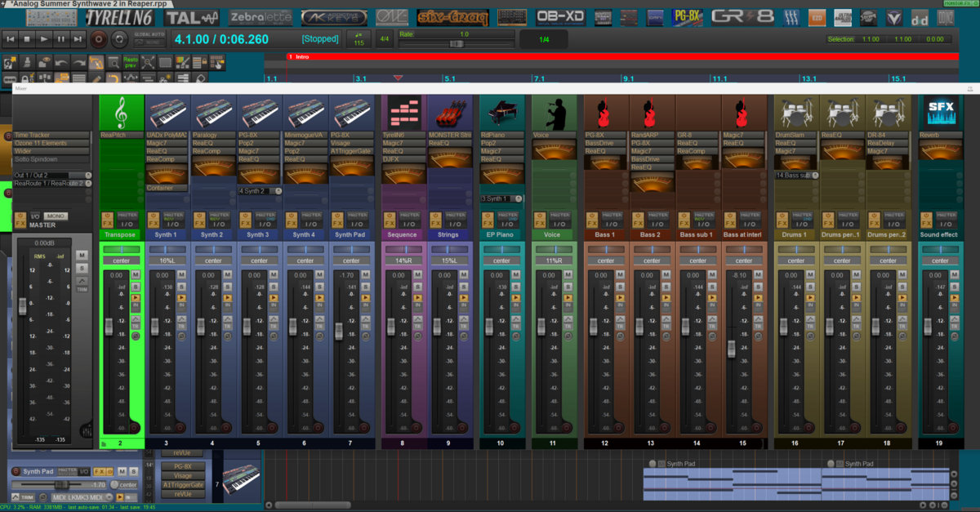Mute the Transpose track
Image resolution: width=980 pixels, height=512 pixels.
coord(136,275)
